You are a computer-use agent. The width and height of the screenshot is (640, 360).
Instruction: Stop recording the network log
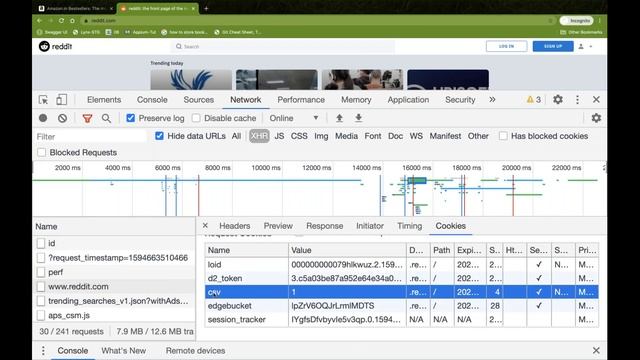(x=43, y=118)
